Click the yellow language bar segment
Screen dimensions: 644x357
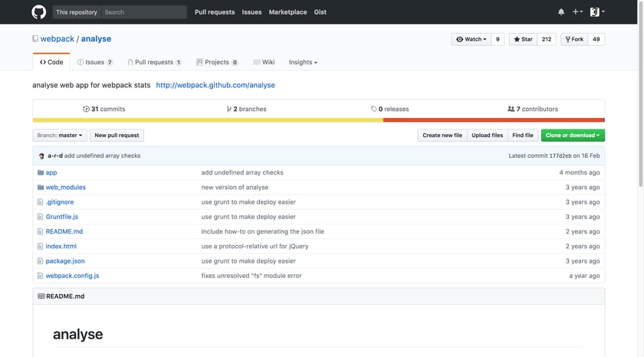click(208, 120)
